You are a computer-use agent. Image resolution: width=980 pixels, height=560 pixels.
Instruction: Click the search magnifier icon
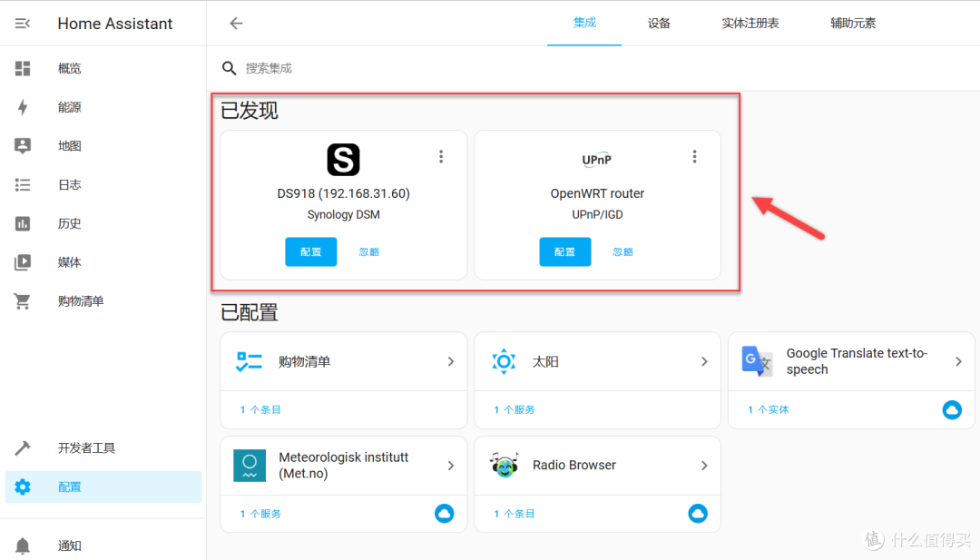[x=230, y=68]
